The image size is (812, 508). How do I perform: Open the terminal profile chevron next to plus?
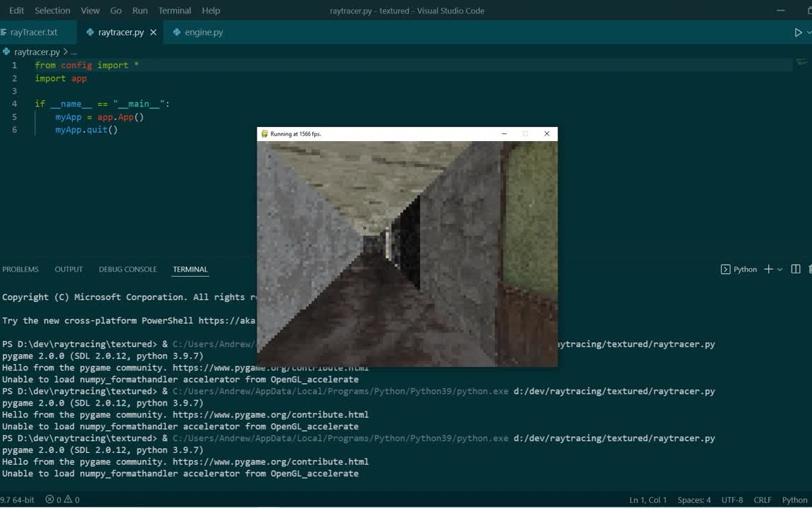(781, 269)
